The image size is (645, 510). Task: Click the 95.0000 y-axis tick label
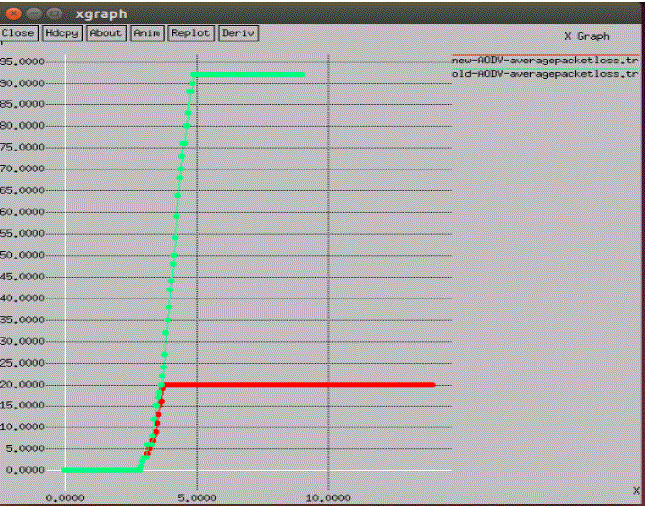click(21, 61)
